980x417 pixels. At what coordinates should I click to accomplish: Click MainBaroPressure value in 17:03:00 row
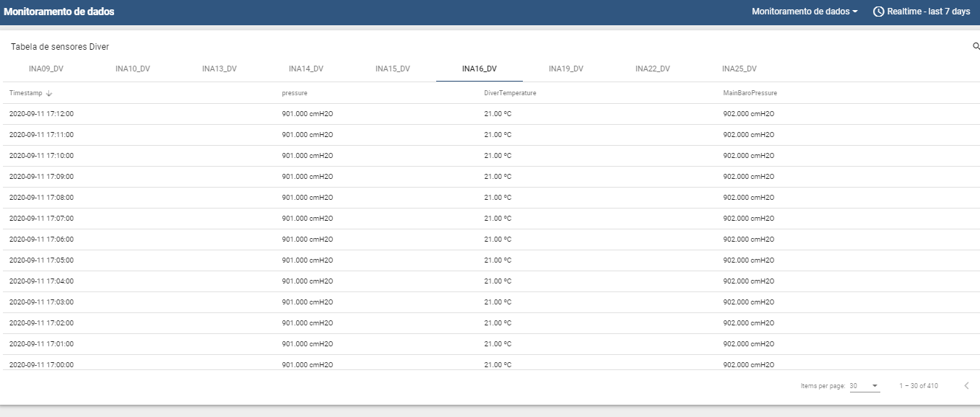pos(749,302)
